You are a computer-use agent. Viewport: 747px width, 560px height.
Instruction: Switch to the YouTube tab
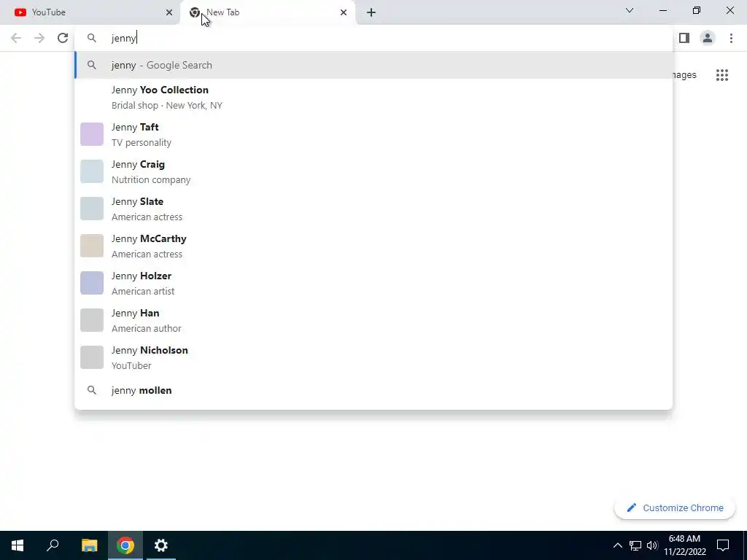pyautogui.click(x=90, y=12)
